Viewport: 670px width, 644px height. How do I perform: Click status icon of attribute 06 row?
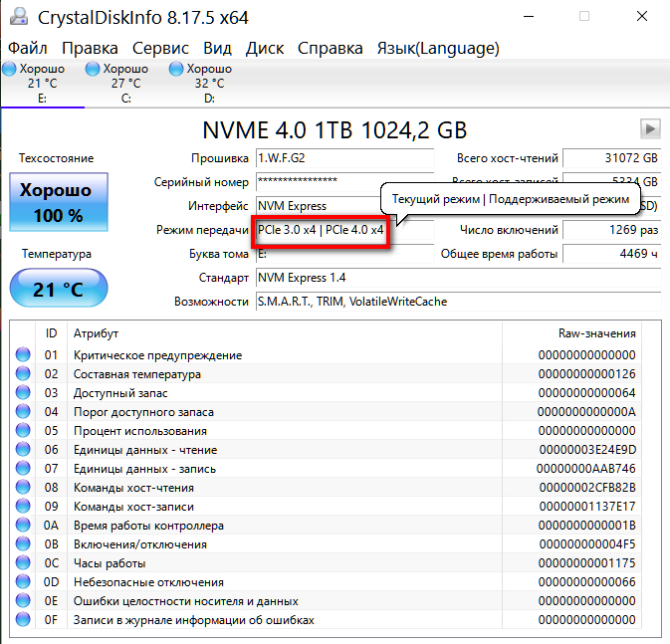pyautogui.click(x=23, y=449)
